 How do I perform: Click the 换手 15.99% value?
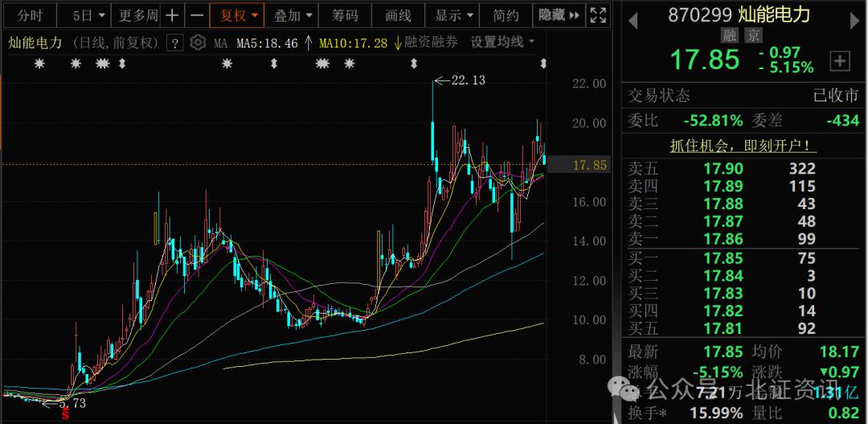point(716,413)
